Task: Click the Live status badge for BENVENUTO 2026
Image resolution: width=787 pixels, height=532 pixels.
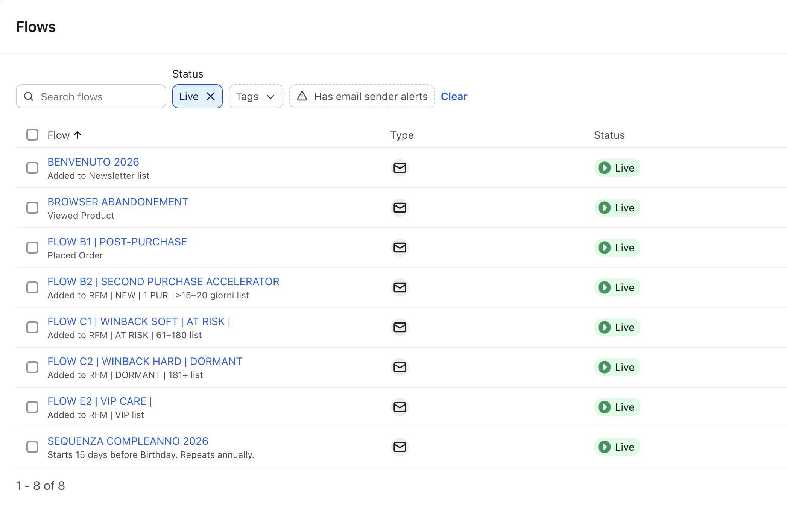Action: tap(617, 168)
